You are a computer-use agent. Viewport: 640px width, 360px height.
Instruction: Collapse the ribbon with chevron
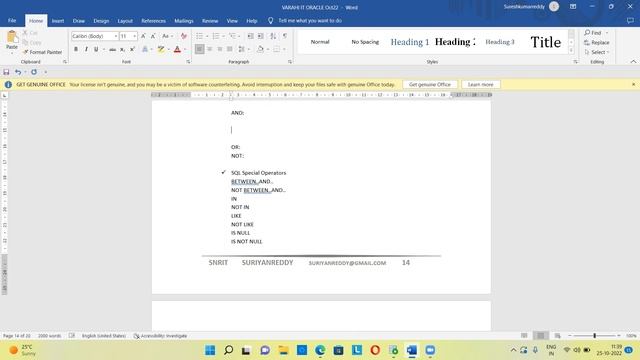click(x=633, y=62)
